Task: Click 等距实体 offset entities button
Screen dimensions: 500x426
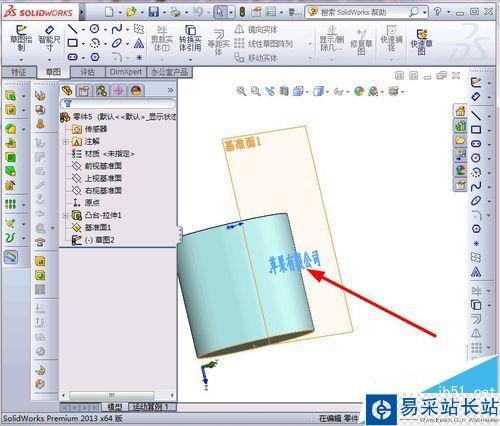Action: pyautogui.click(x=219, y=42)
